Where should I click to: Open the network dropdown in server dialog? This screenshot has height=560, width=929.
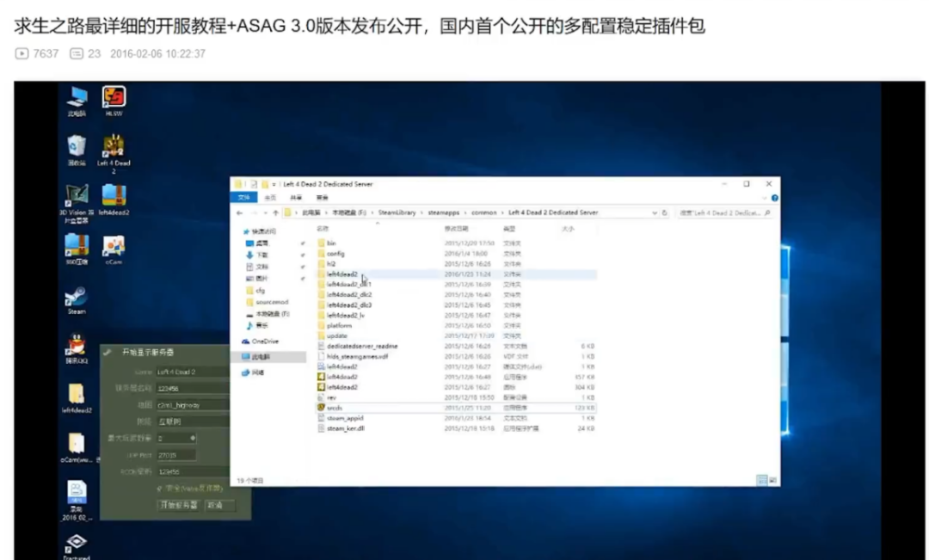pos(193,422)
